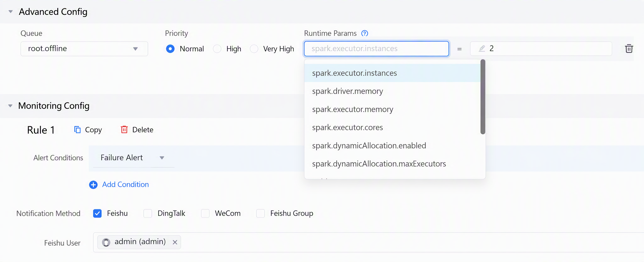644x262 pixels.
Task: Click the Rule 1 heading
Action: point(41,130)
